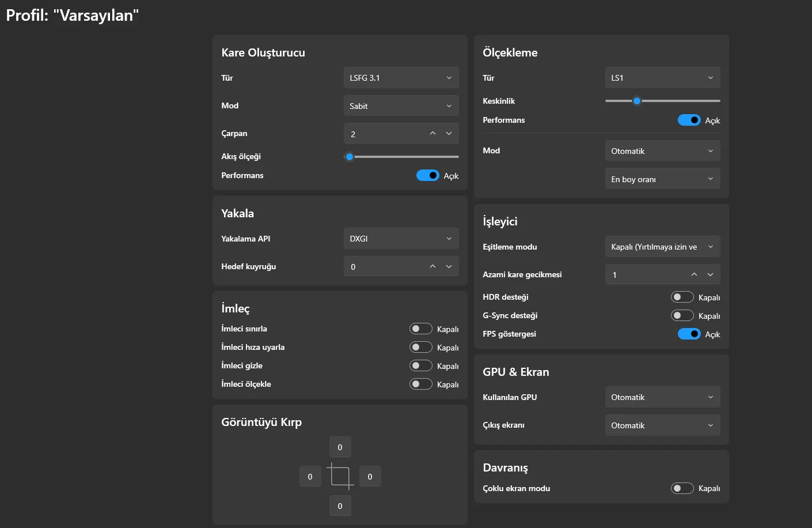Turn off the FPS göstergesi toggle
The image size is (812, 528).
click(x=689, y=334)
